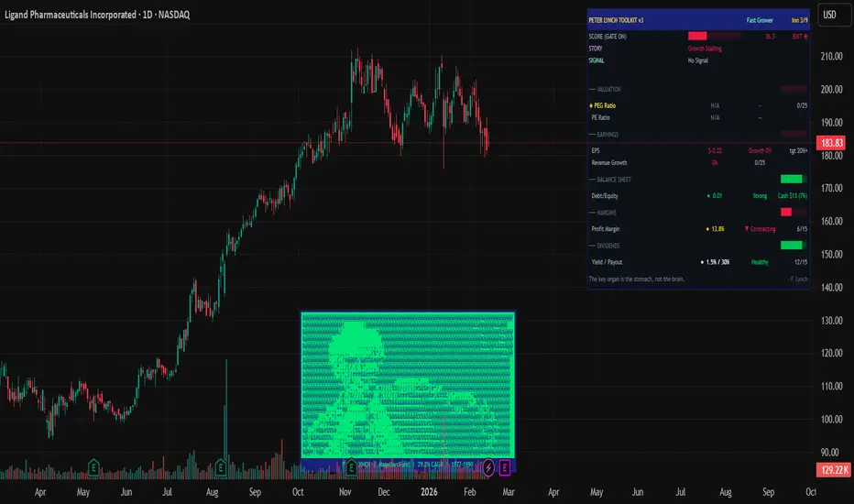854x504 pixels.
Task: Click the earnings E marker near August
Action: 221,467
